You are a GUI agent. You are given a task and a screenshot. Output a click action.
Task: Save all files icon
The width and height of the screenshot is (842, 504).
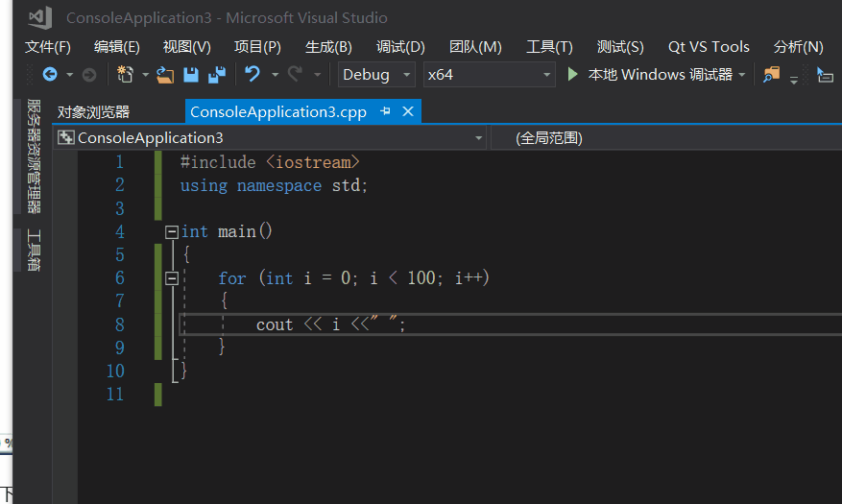(217, 75)
